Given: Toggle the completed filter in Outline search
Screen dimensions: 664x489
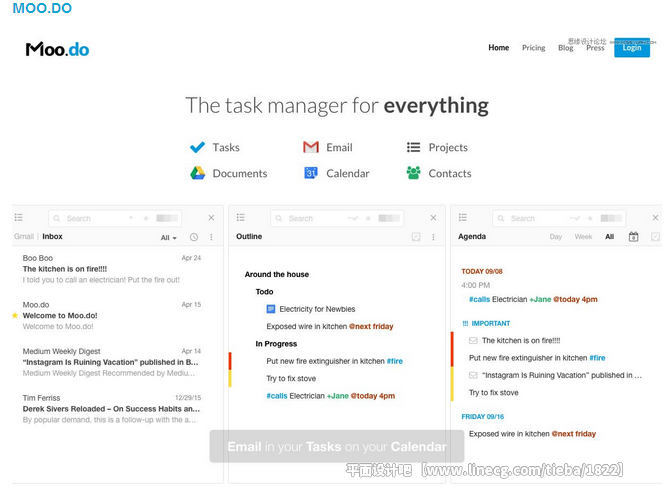Looking at the screenshot, I should (353, 218).
